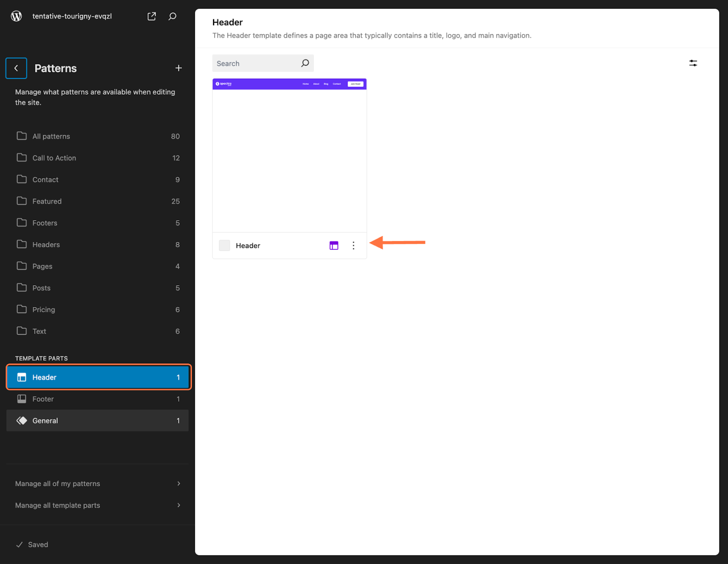The width and height of the screenshot is (728, 564).
Task: Open the view options filter icon
Action: coord(693,63)
